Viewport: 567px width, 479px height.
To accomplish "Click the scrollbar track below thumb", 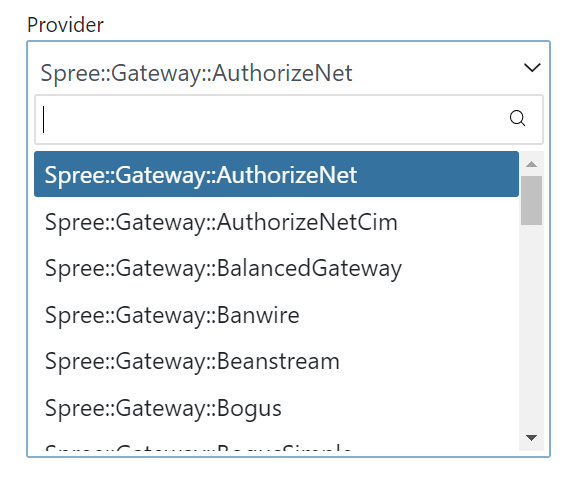I will (531, 325).
